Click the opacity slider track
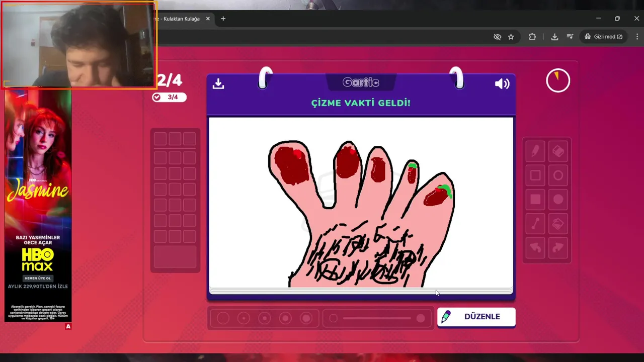The height and width of the screenshot is (362, 644). (377, 318)
